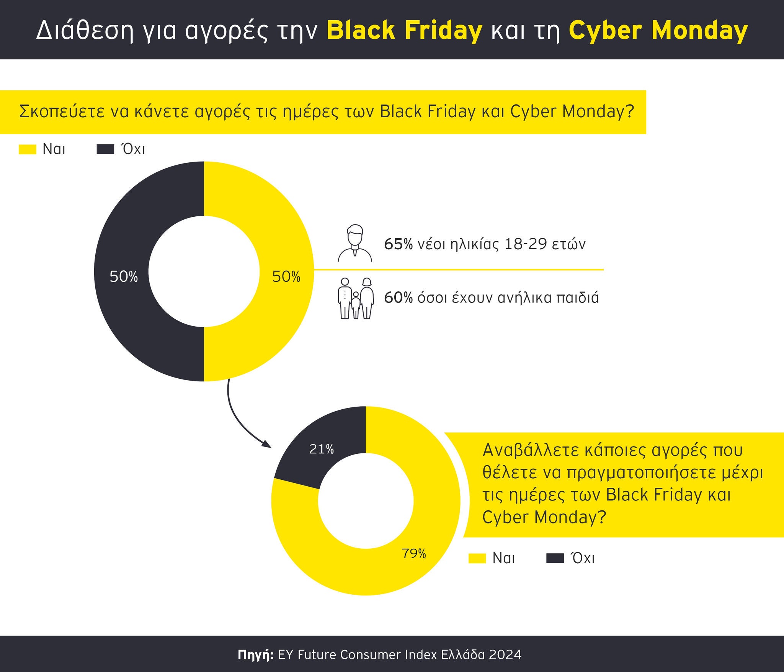The width and height of the screenshot is (784, 672).
Task: Click the dark Όχι swatch in top legend
Action: (105, 149)
